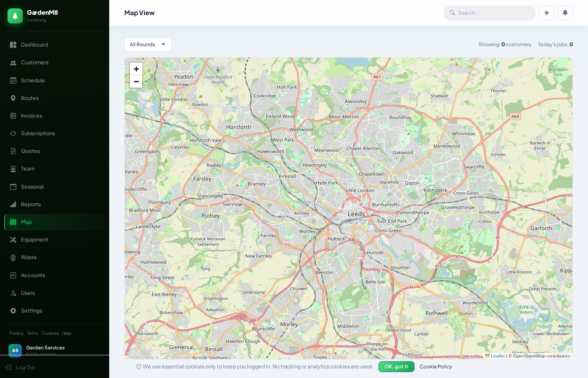
Task: Click the Reports sidebar icon
Action: point(14,204)
